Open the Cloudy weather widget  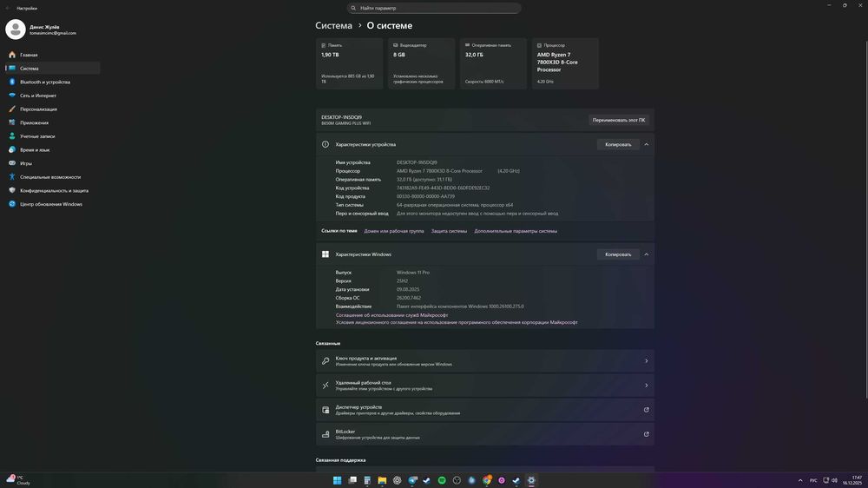coord(18,480)
